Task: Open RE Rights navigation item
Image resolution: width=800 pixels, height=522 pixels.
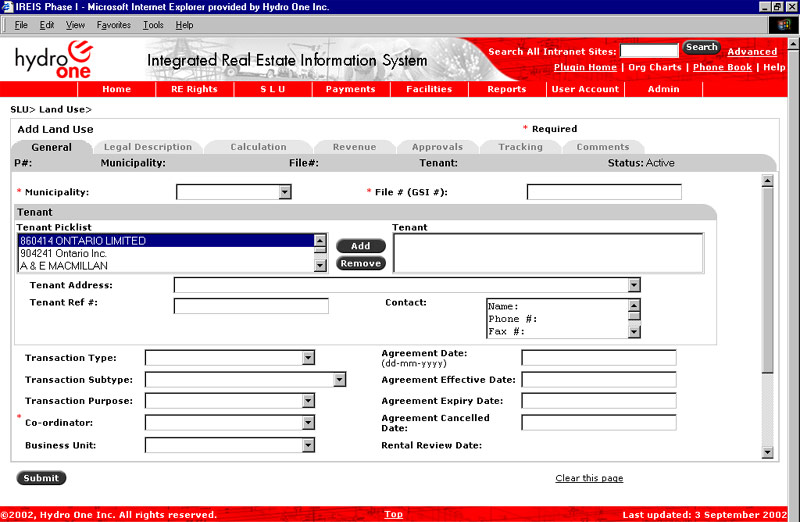Action: [x=194, y=89]
